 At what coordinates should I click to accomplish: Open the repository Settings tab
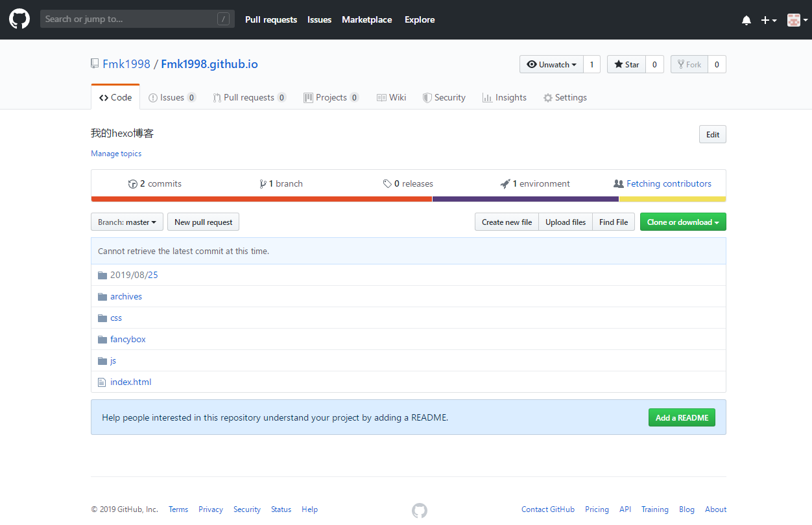[x=565, y=97]
